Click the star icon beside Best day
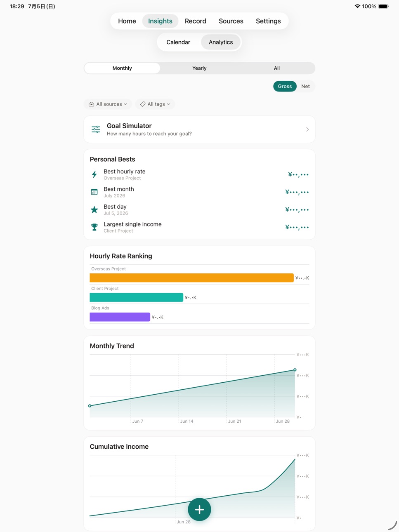 point(94,210)
